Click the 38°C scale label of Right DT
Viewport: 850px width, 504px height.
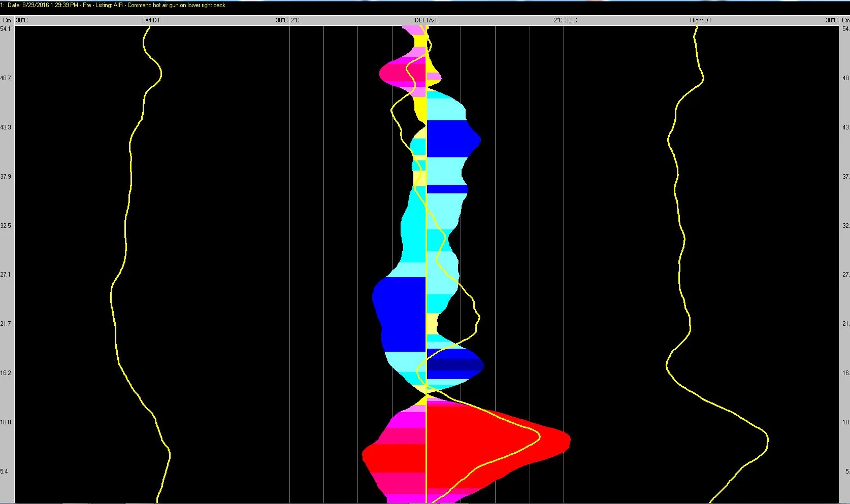click(x=831, y=20)
